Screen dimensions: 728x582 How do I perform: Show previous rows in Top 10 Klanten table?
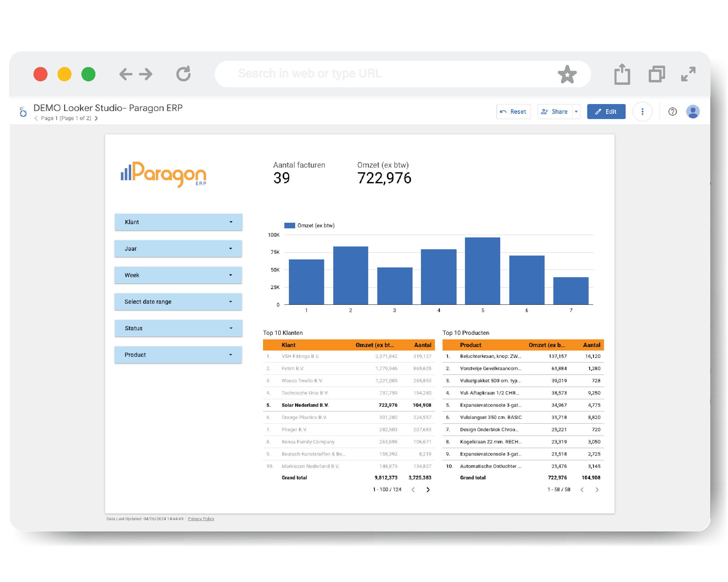pos(413,489)
